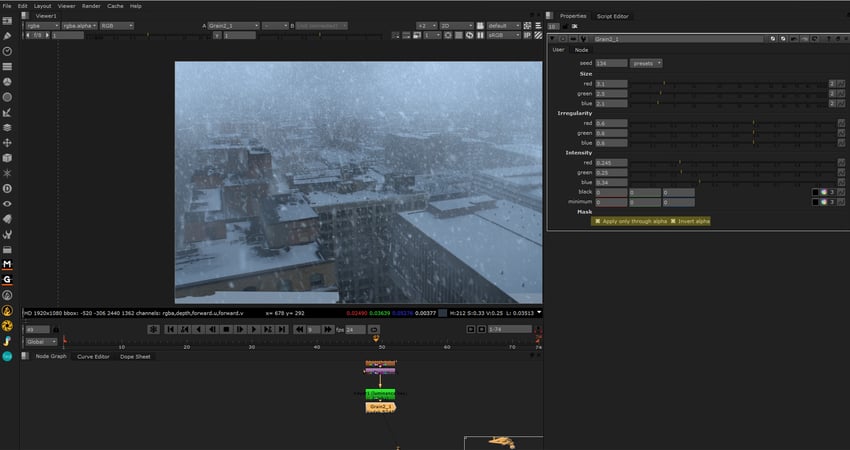Open the Keyer nodes toolbar menu
The height and width of the screenshot is (450, 850).
[x=7, y=112]
